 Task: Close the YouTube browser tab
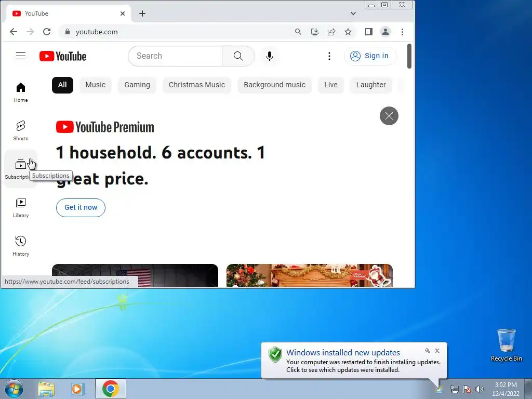pyautogui.click(x=123, y=13)
